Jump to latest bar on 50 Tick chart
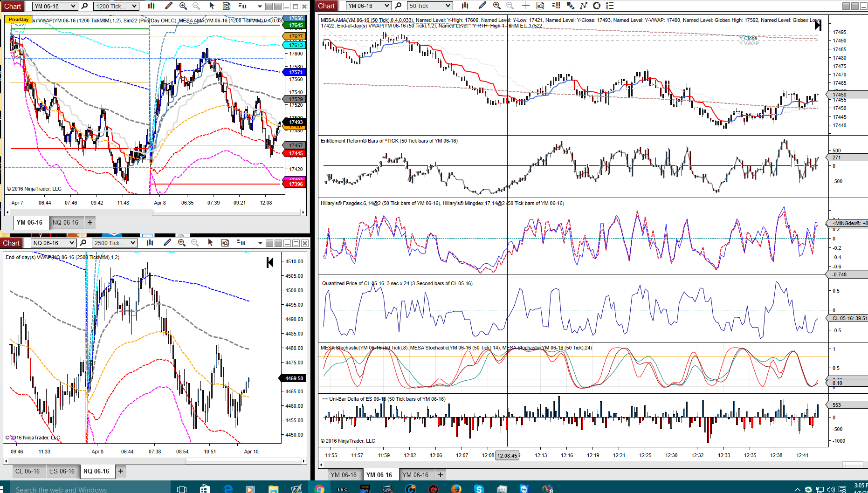Viewport: 868px width, 493px height. tap(818, 25)
